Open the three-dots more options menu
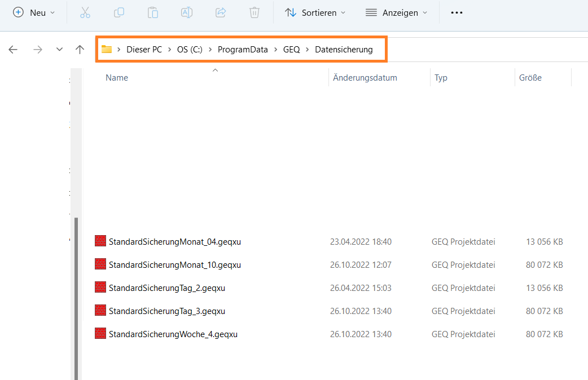This screenshot has width=588, height=380. click(x=457, y=12)
